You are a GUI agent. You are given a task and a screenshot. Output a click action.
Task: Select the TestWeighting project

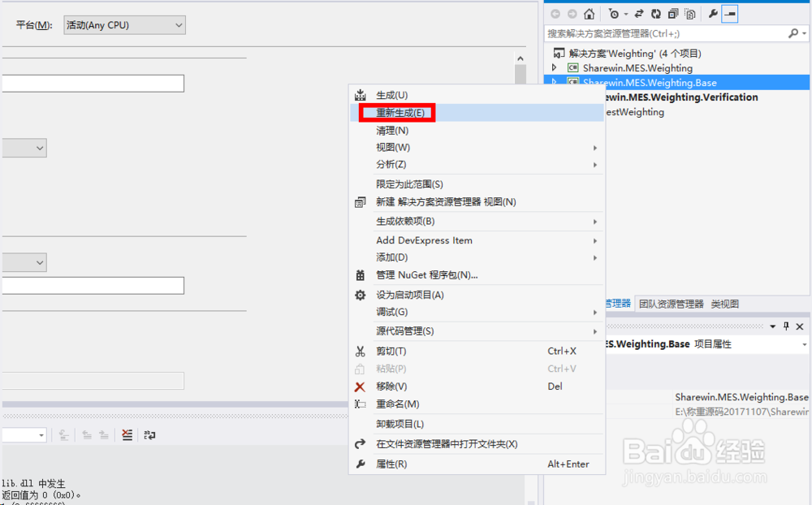click(x=635, y=112)
